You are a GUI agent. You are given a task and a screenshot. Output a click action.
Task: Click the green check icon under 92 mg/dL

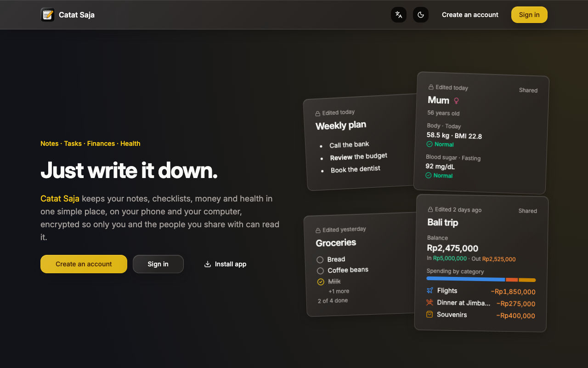(x=429, y=175)
